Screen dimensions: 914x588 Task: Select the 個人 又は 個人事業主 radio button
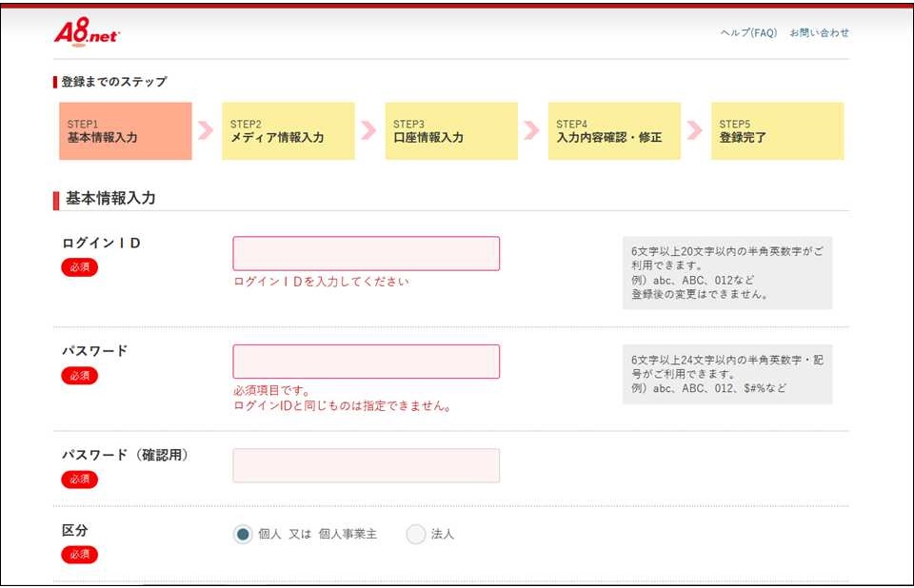pyautogui.click(x=243, y=534)
